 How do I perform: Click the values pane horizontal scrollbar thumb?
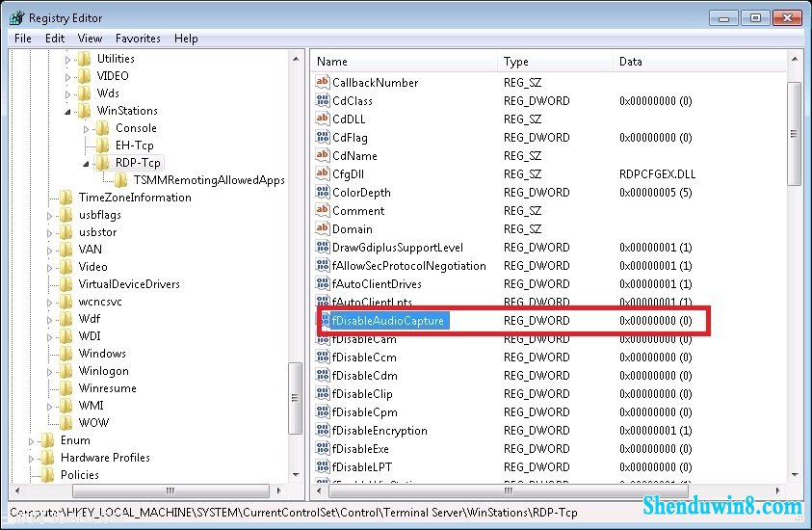pos(509,490)
